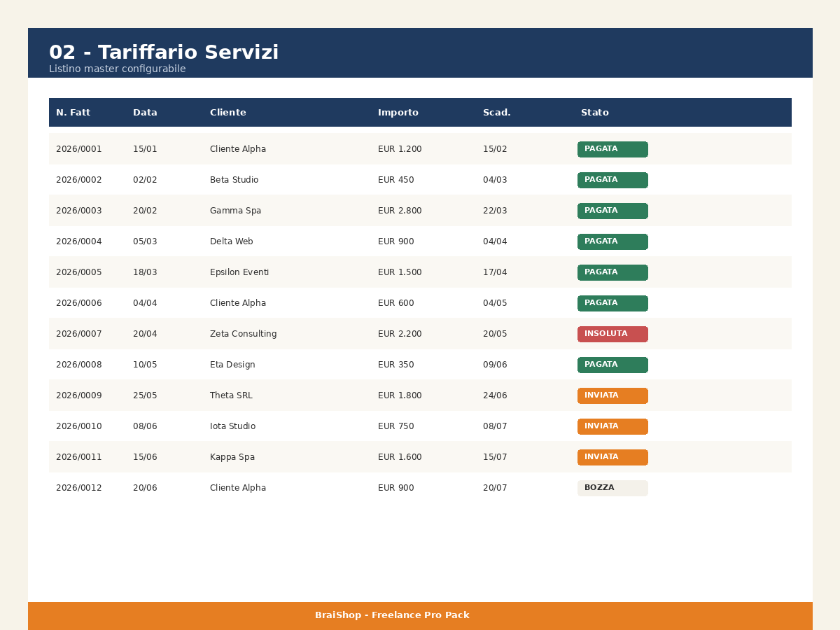Image resolution: width=840 pixels, height=630 pixels.
Task: Click client 'Gamma Spa'
Action: 236,211
